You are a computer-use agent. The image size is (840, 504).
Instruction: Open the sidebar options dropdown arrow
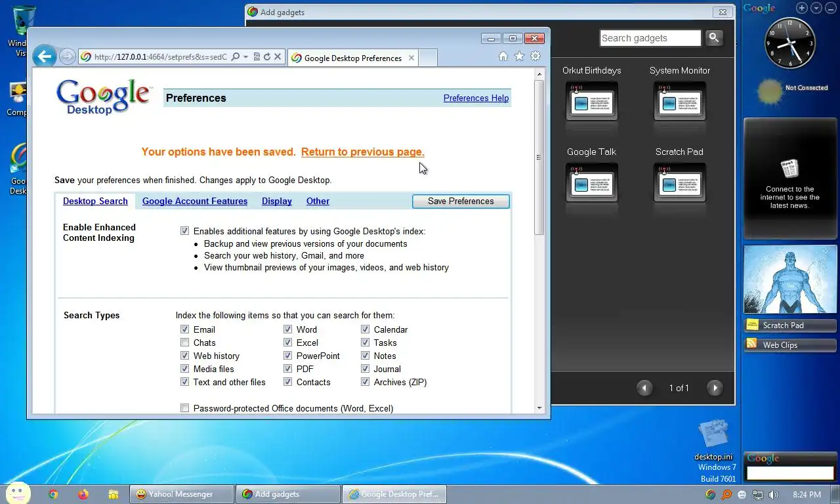pyautogui.click(x=816, y=8)
